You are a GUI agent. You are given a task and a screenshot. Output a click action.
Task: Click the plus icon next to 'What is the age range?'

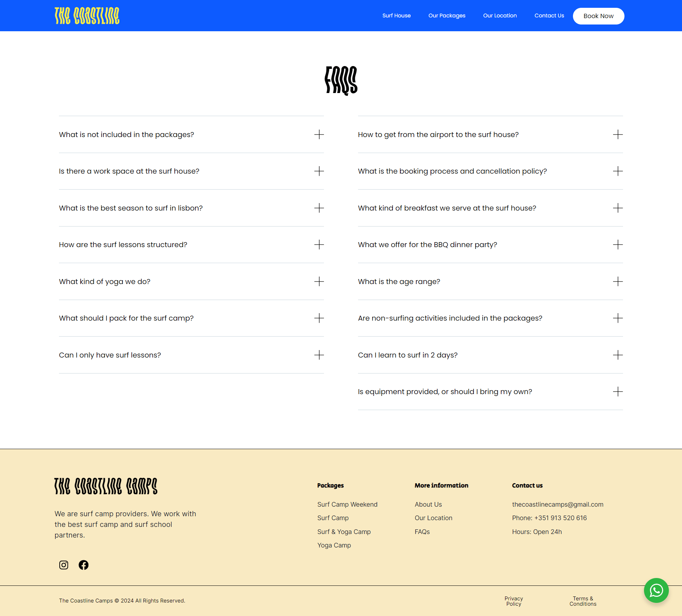617,281
